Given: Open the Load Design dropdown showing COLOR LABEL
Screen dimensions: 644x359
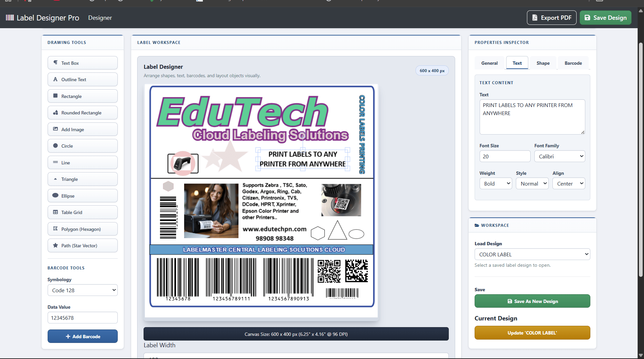Looking at the screenshot, I should 532,254.
